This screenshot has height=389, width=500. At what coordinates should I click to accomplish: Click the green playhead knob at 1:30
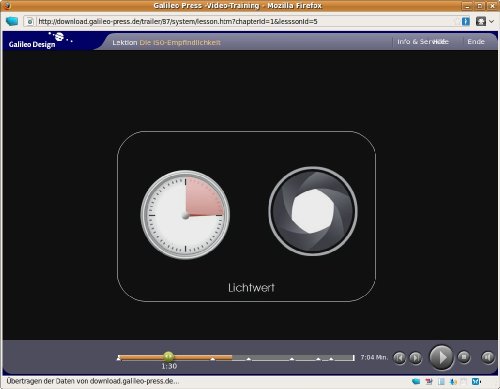[x=169, y=356]
